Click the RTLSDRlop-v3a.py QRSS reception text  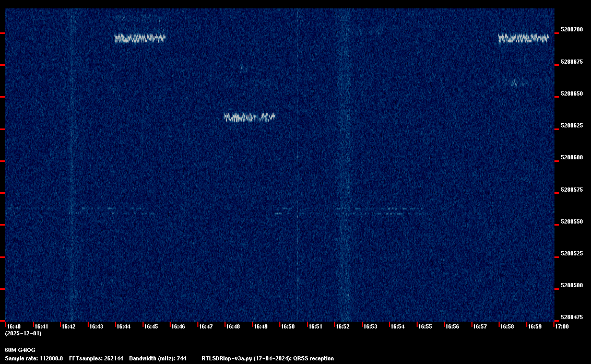click(268, 358)
